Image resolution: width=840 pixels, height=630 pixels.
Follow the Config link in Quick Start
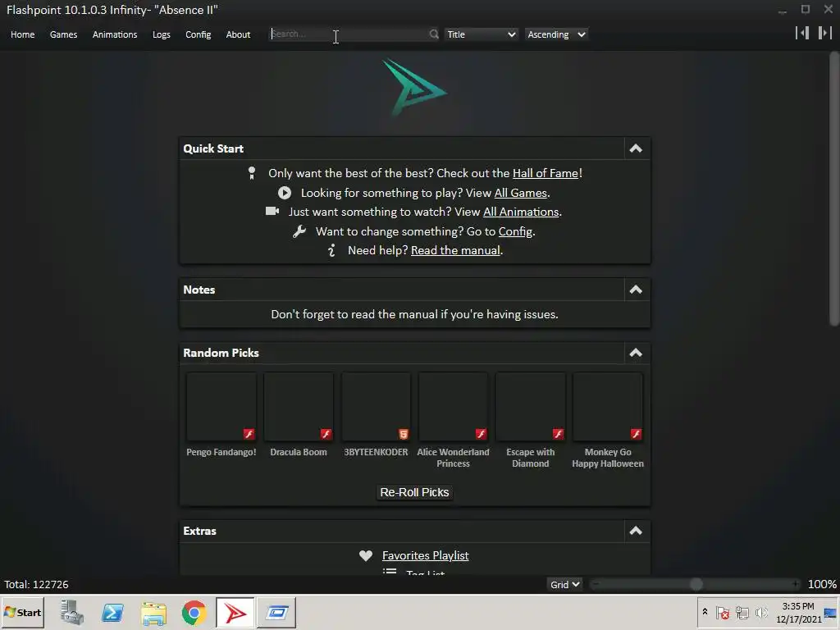(515, 231)
